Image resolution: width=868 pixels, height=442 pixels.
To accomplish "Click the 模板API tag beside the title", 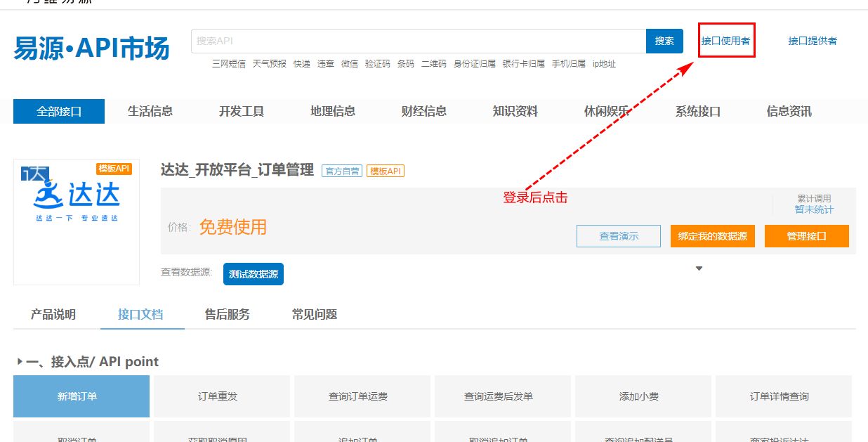I will tap(386, 171).
